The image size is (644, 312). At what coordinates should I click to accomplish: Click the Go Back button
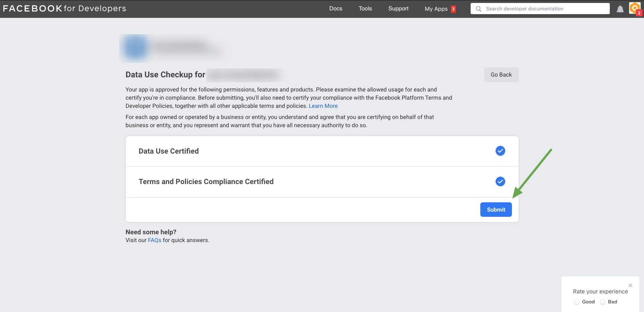[501, 75]
